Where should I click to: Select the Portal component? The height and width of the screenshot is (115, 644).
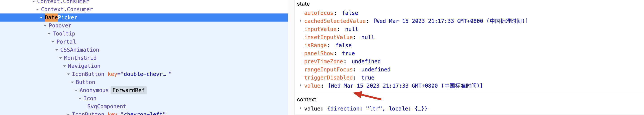click(66, 42)
